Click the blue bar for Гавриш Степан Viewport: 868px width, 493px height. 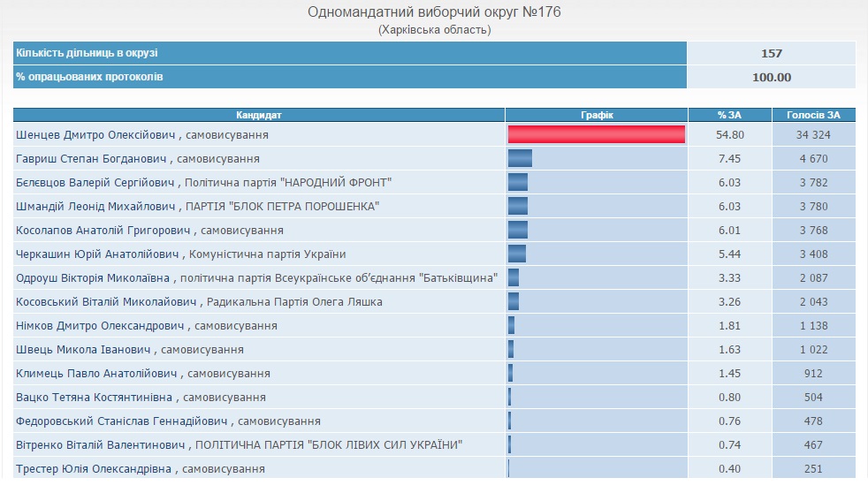point(520,159)
